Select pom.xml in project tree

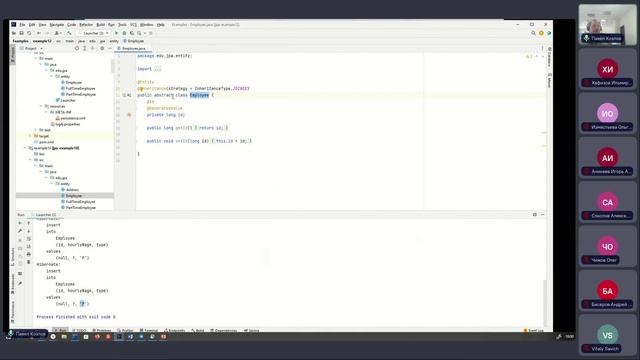coord(43,142)
